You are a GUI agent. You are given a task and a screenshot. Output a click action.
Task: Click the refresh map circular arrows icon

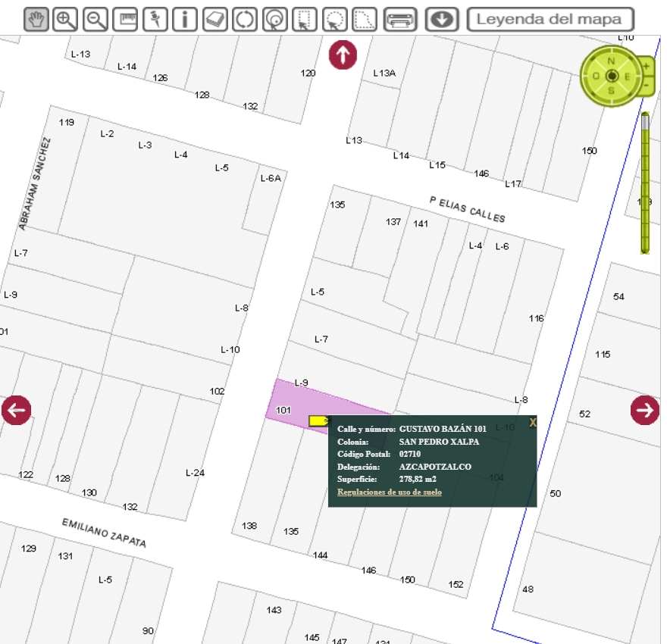245,20
